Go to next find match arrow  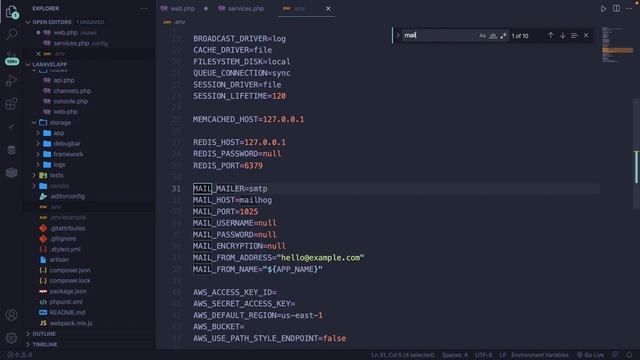click(x=562, y=36)
